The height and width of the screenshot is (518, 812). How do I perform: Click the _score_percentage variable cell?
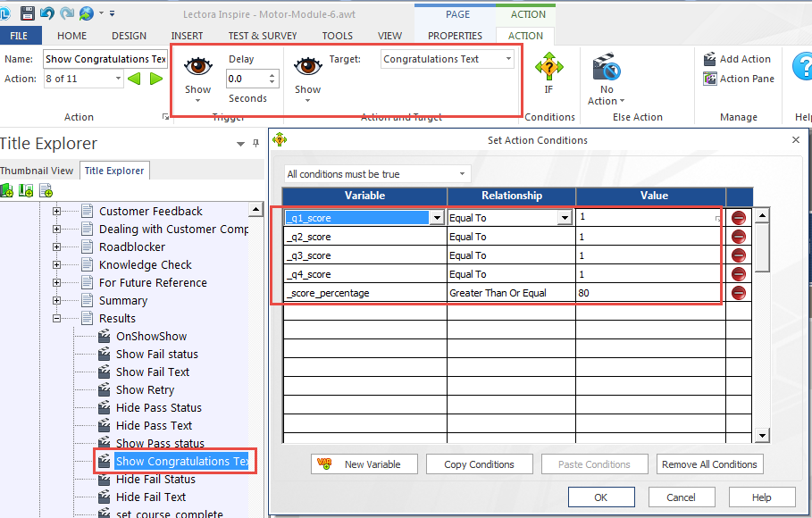[x=365, y=293]
